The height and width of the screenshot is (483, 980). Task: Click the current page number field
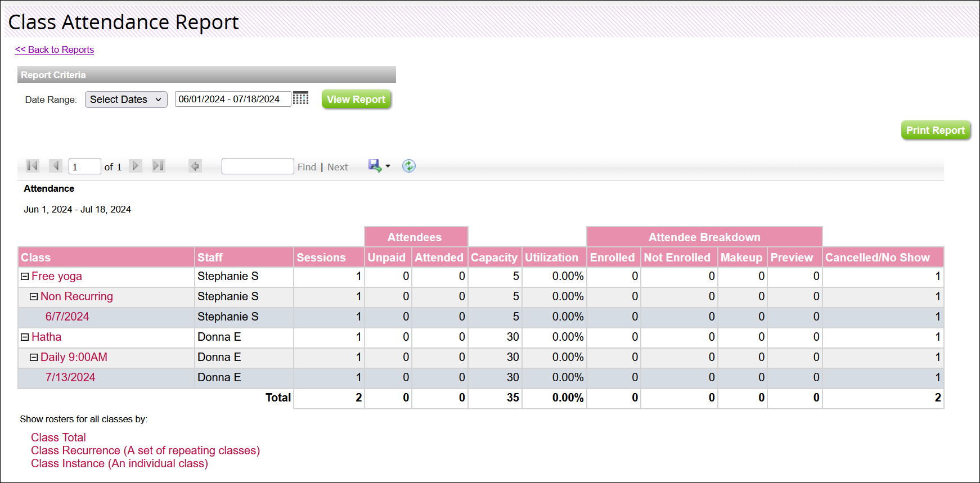pos(85,166)
